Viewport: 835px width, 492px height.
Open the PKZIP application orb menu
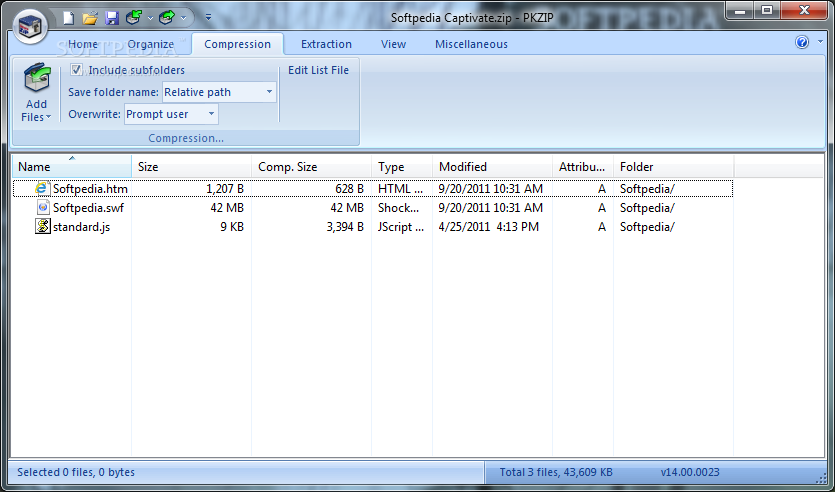31,26
